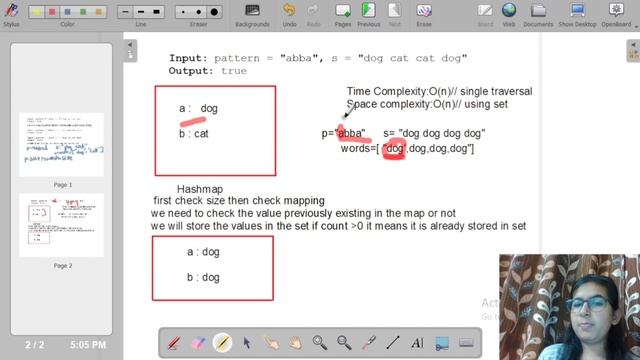Select the Draw Lines tool

(x=393, y=343)
